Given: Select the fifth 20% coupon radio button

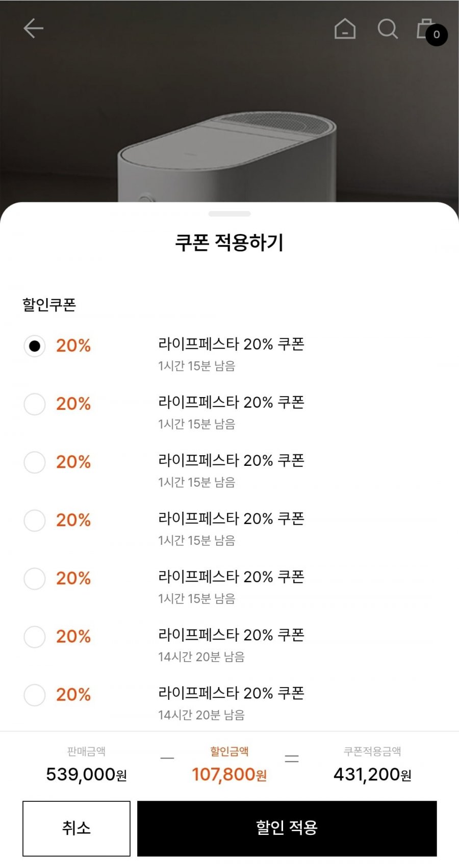Looking at the screenshot, I should pyautogui.click(x=35, y=578).
